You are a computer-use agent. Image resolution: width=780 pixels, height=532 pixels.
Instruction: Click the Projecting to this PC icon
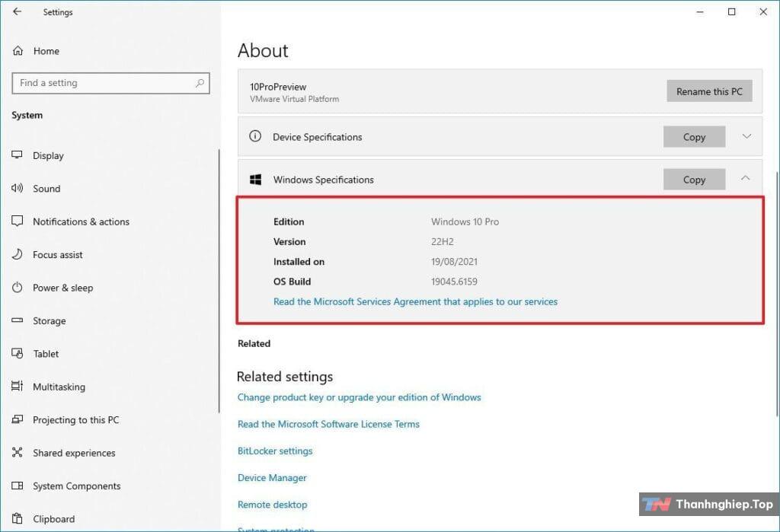tap(18, 419)
